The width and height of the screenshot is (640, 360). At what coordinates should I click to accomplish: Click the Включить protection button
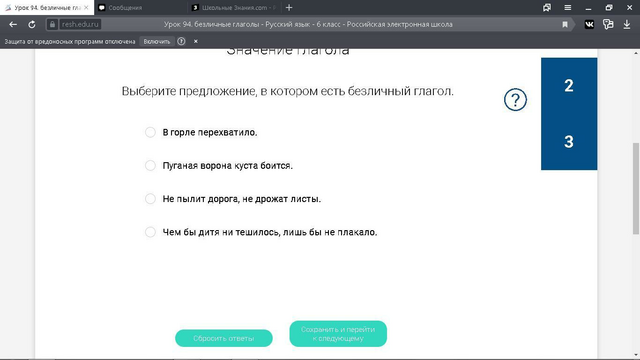(x=157, y=42)
